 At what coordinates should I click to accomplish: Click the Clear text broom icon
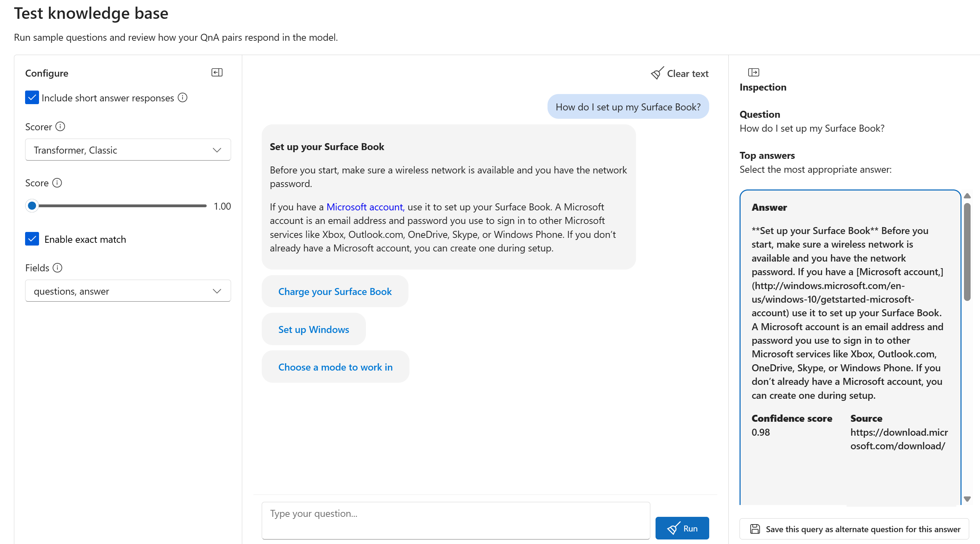point(657,73)
